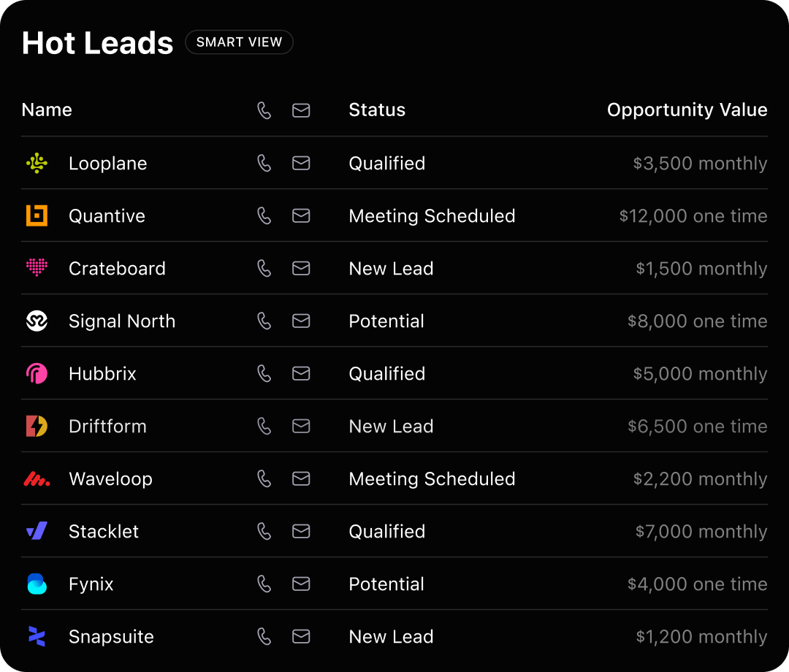Email Signal North using envelope icon

pos(301,321)
